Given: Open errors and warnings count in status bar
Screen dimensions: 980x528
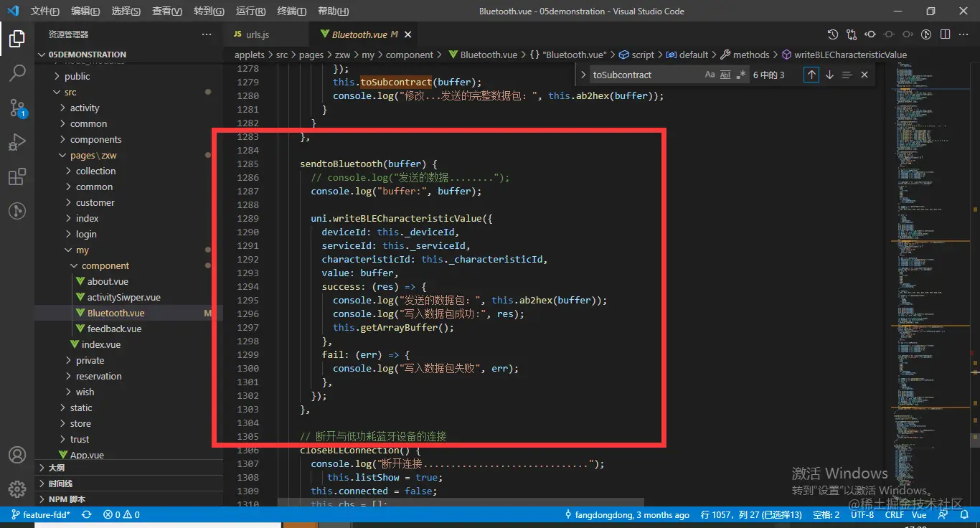Looking at the screenshot, I should (121, 514).
